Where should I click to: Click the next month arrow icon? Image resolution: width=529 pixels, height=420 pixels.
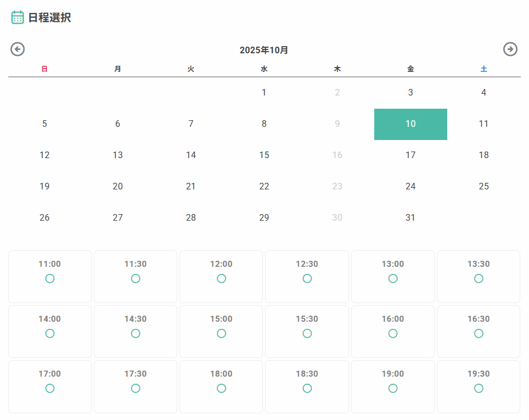pyautogui.click(x=510, y=49)
